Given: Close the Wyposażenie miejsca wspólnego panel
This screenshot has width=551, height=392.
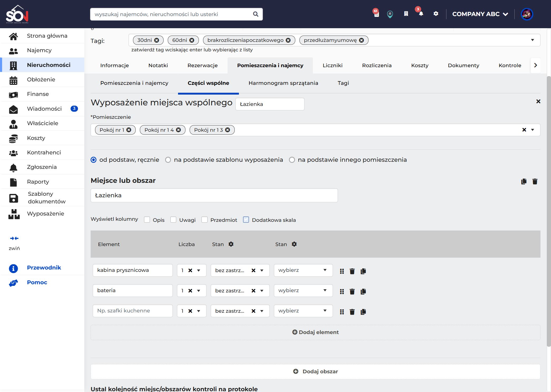Looking at the screenshot, I should point(538,101).
